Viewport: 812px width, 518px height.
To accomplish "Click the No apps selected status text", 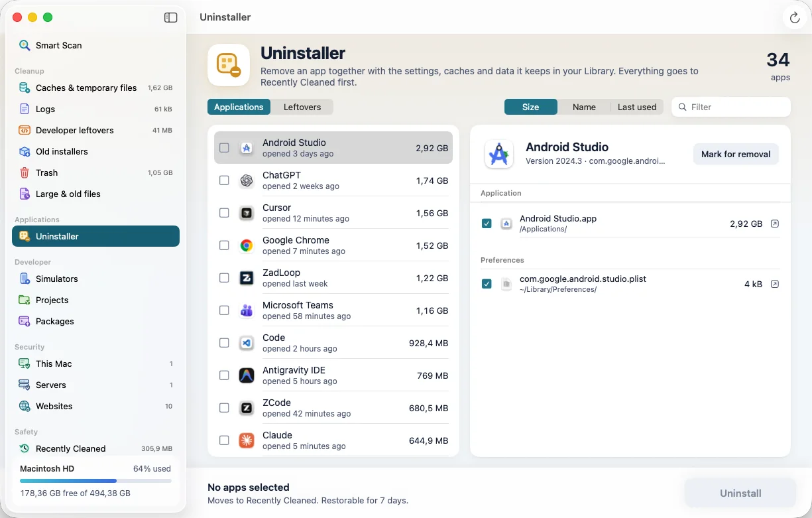I will click(x=249, y=487).
